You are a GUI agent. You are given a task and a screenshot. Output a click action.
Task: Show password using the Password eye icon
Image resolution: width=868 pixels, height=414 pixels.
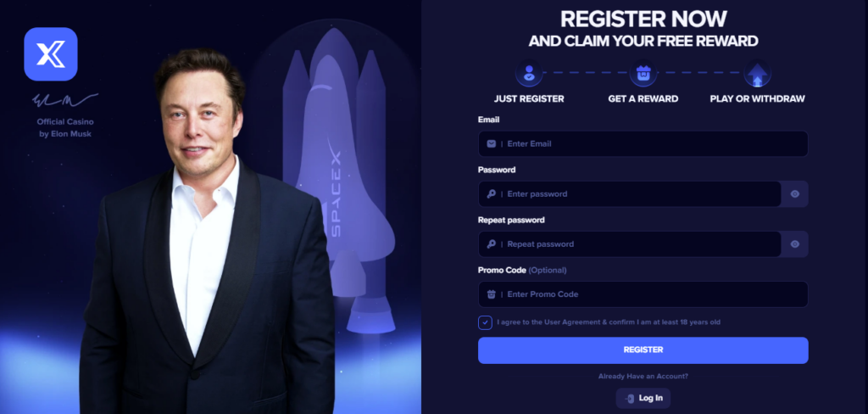(x=795, y=194)
